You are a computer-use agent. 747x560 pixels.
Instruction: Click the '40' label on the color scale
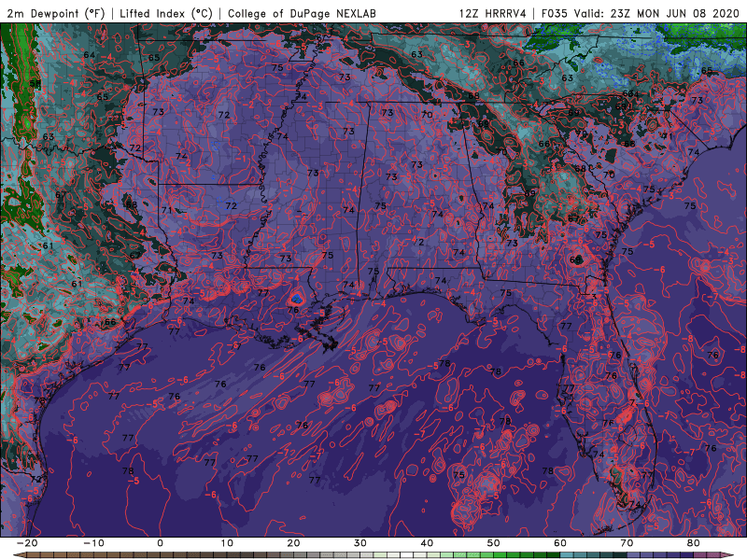click(427, 543)
